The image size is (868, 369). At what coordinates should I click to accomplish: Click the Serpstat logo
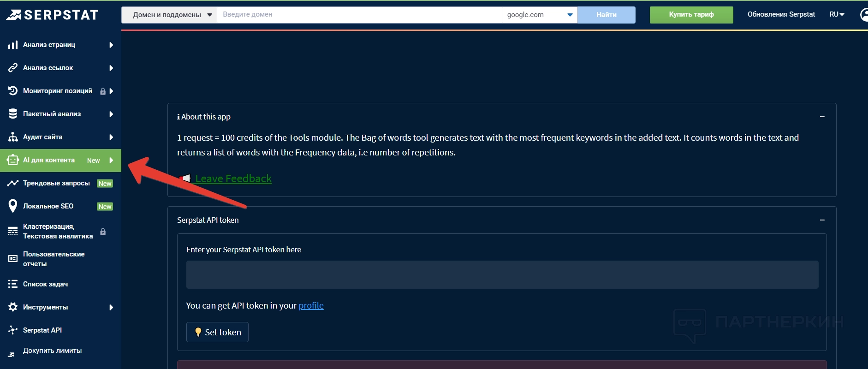(x=52, y=15)
